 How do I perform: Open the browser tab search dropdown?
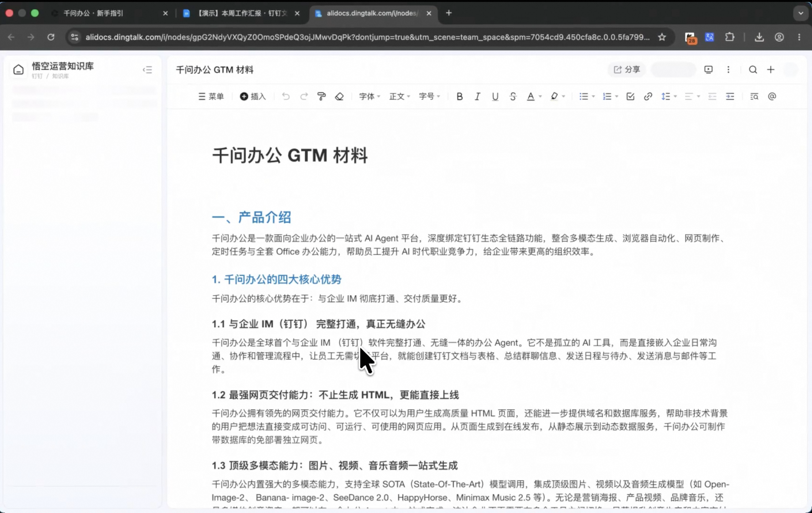(801, 13)
